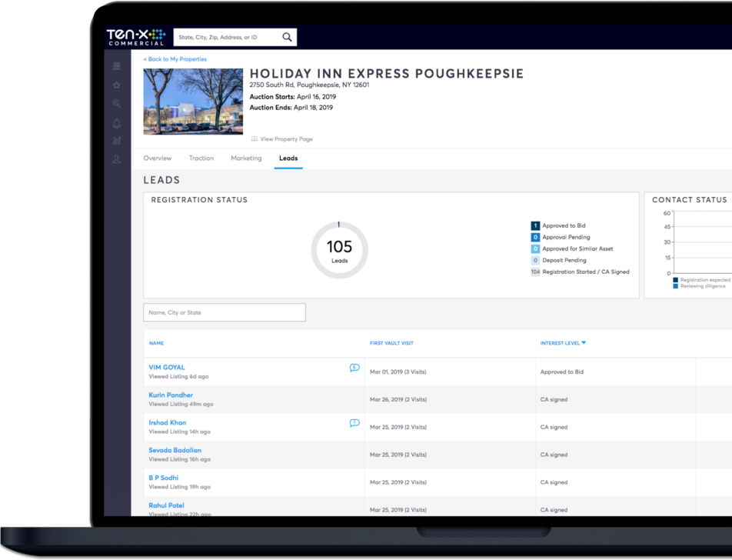Click Registration Started / CA Signed legend swatch
732x560 pixels.
[x=535, y=272]
